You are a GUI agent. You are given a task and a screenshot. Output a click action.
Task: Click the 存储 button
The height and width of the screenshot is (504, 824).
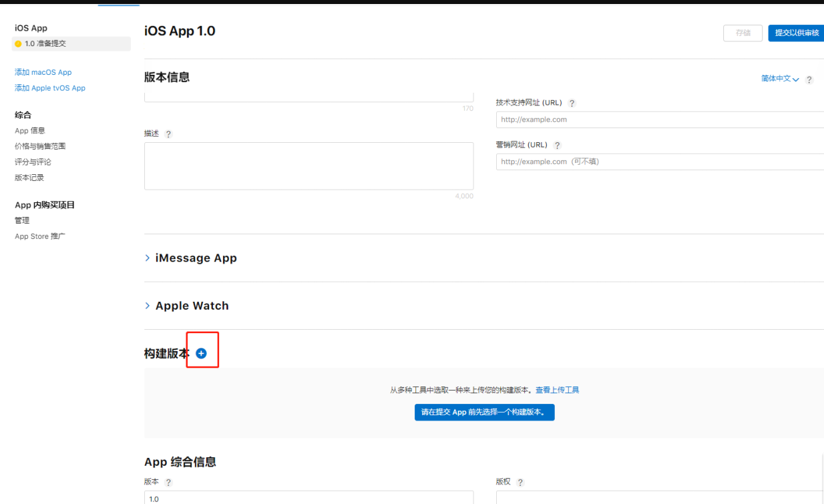(x=743, y=33)
